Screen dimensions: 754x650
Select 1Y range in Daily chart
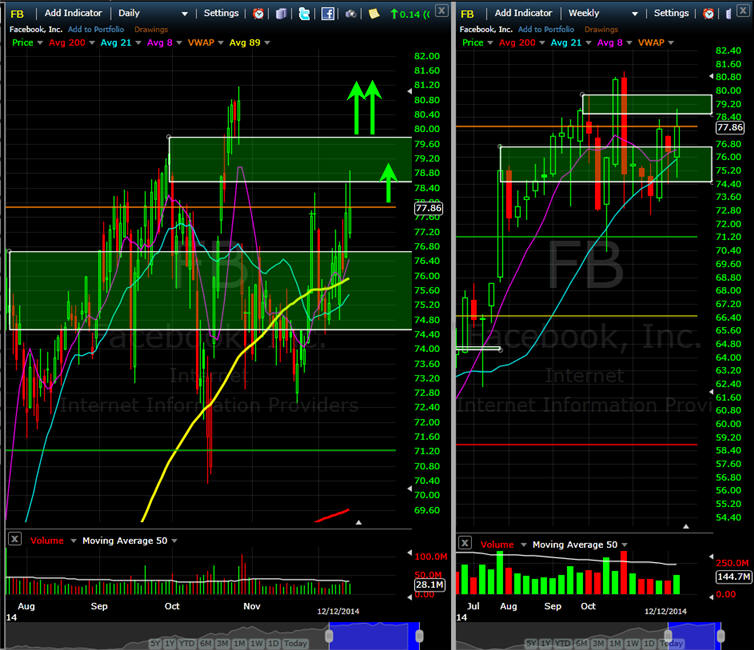pos(170,643)
